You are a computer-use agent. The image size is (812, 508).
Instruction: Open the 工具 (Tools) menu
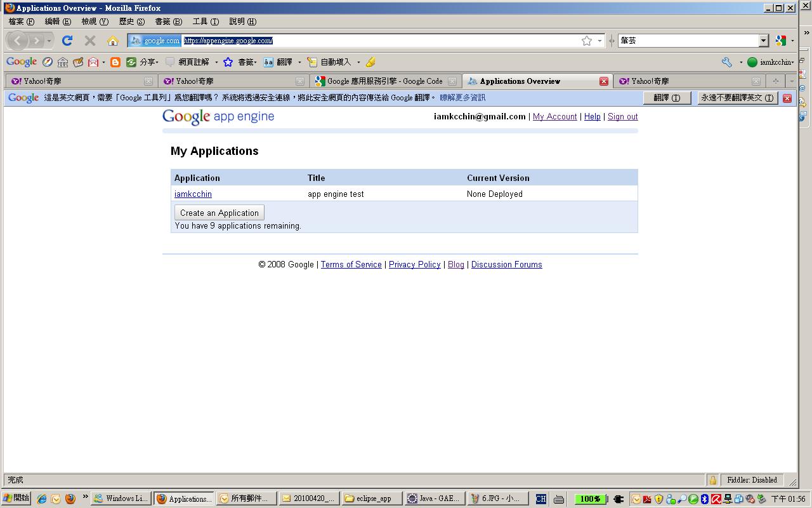[206, 22]
